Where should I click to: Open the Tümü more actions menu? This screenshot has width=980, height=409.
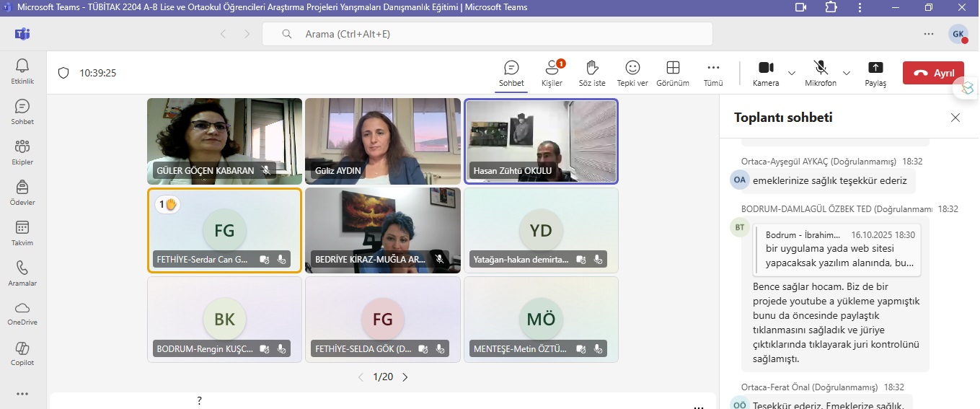click(x=713, y=73)
